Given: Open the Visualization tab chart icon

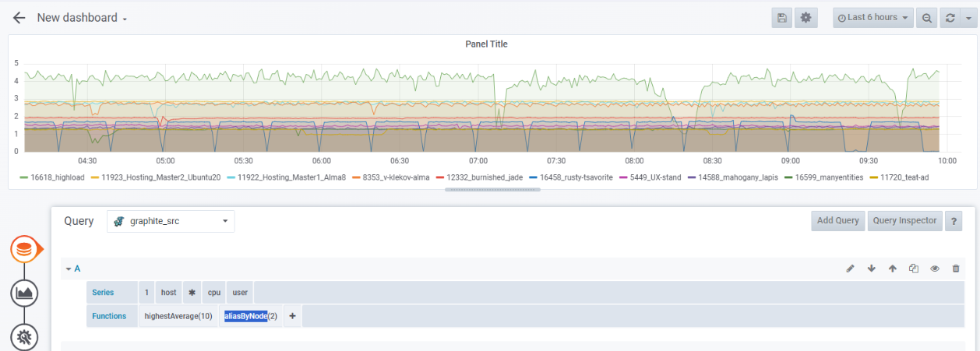Looking at the screenshot, I should [25, 293].
